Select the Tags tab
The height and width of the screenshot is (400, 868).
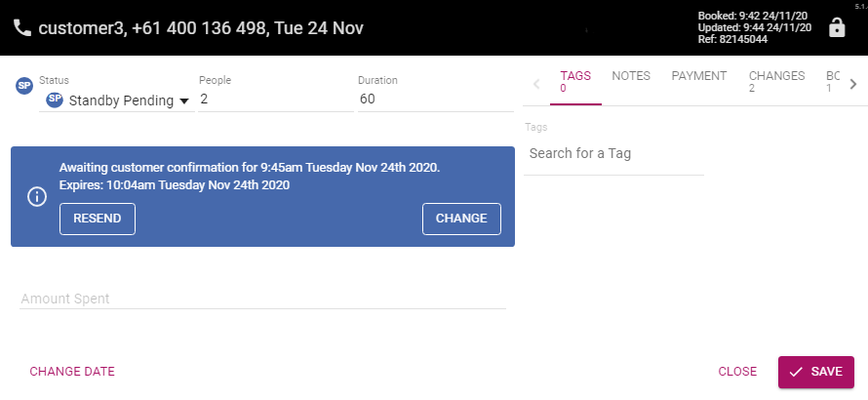(x=575, y=81)
